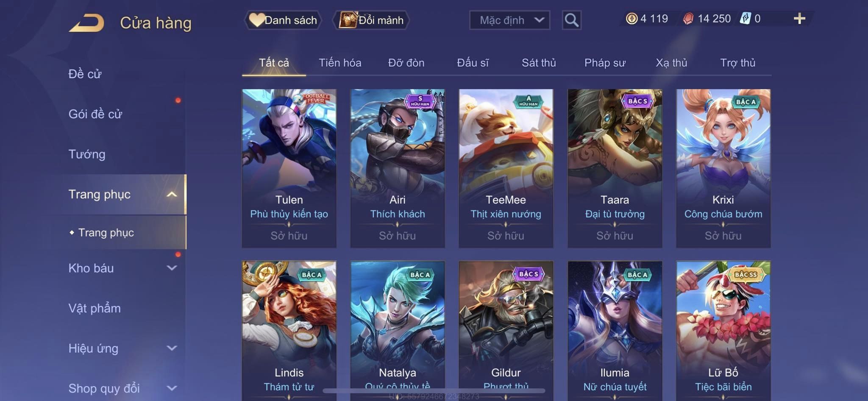Switch to the Pháp sư tab
868x401 pixels.
pyautogui.click(x=605, y=63)
